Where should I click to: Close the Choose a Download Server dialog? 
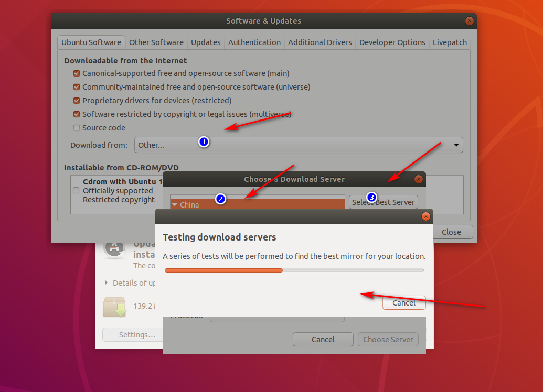[x=418, y=179]
